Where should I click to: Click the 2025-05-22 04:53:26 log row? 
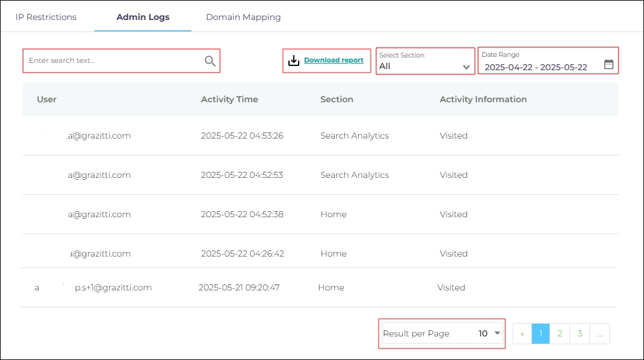242,136
